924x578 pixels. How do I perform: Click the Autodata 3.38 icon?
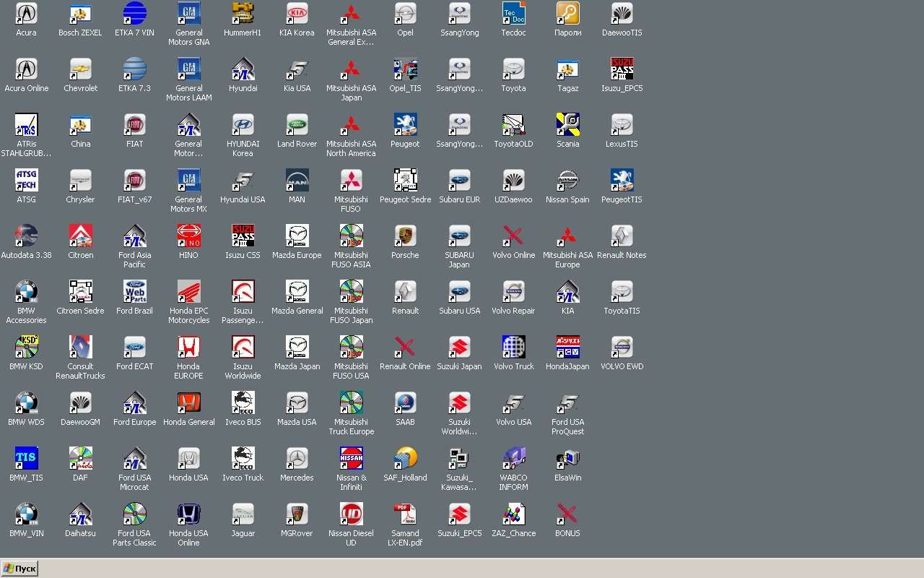tap(26, 236)
